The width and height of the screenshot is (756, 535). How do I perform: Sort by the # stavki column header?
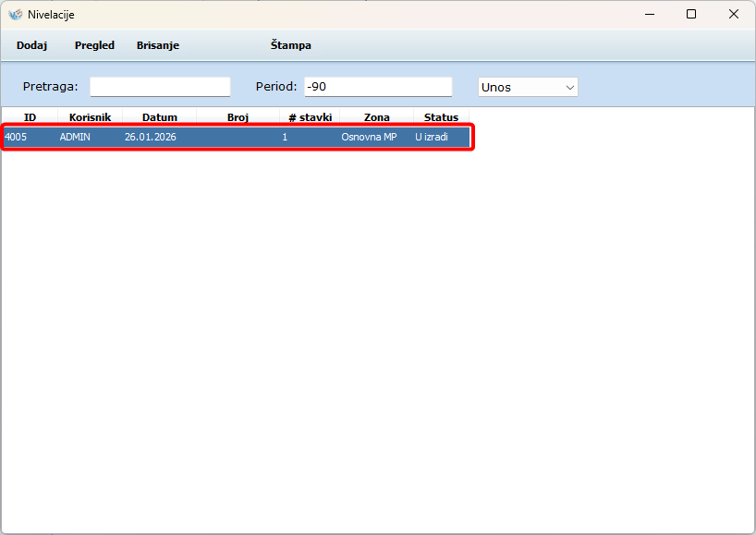pyautogui.click(x=310, y=117)
